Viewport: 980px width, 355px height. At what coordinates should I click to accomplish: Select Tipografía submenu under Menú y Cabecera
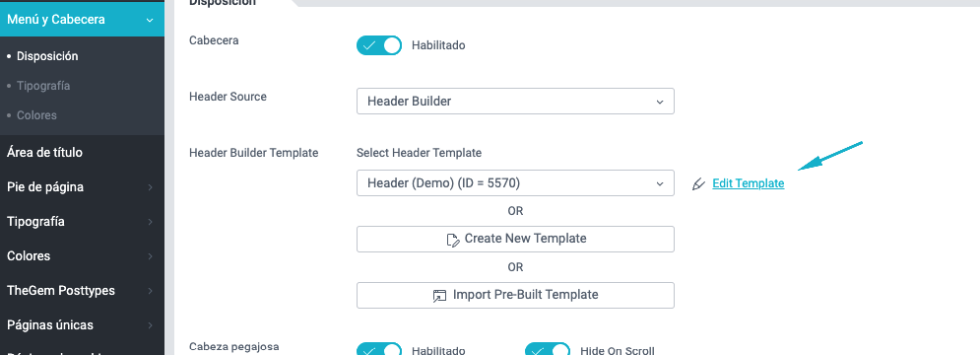tap(43, 86)
